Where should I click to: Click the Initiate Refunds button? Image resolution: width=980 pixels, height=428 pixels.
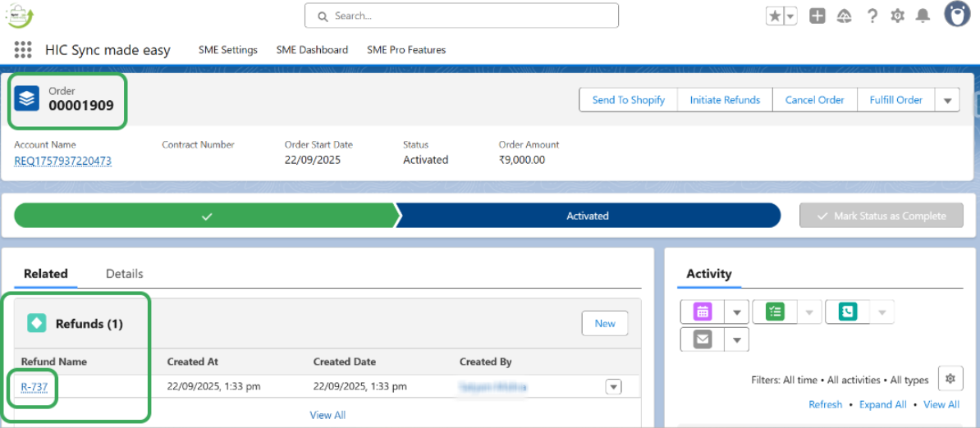[725, 100]
